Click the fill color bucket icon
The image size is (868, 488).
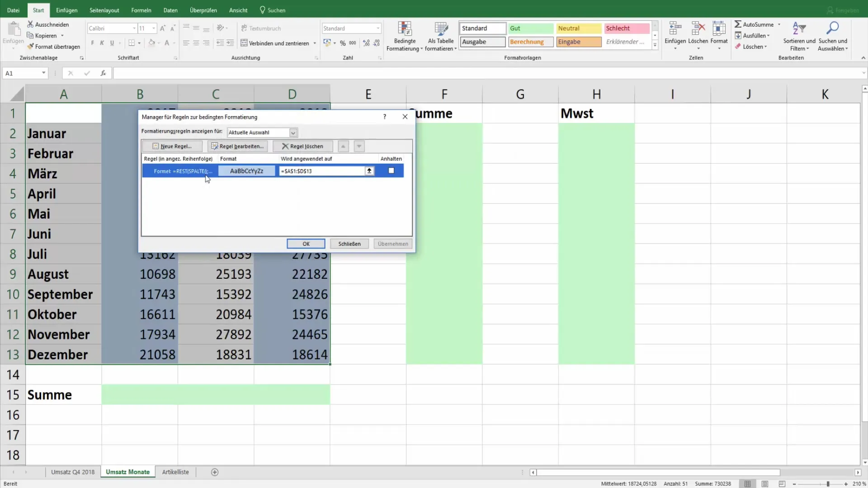[x=152, y=43]
